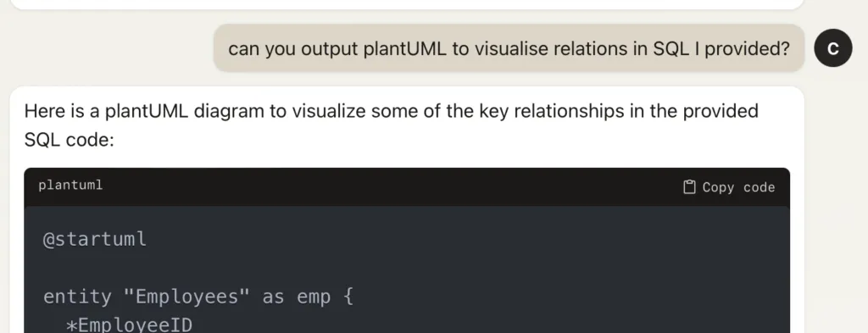This screenshot has height=333, width=868.
Task: Click the @startuml line in code
Action: pos(95,239)
